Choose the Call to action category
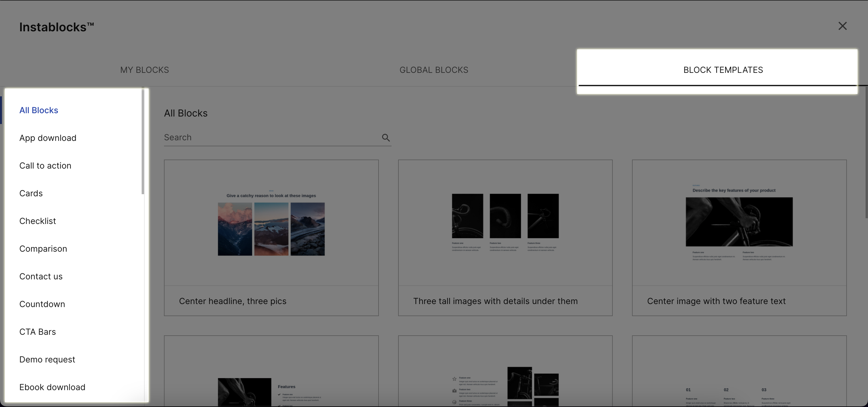This screenshot has width=868, height=407. (45, 165)
